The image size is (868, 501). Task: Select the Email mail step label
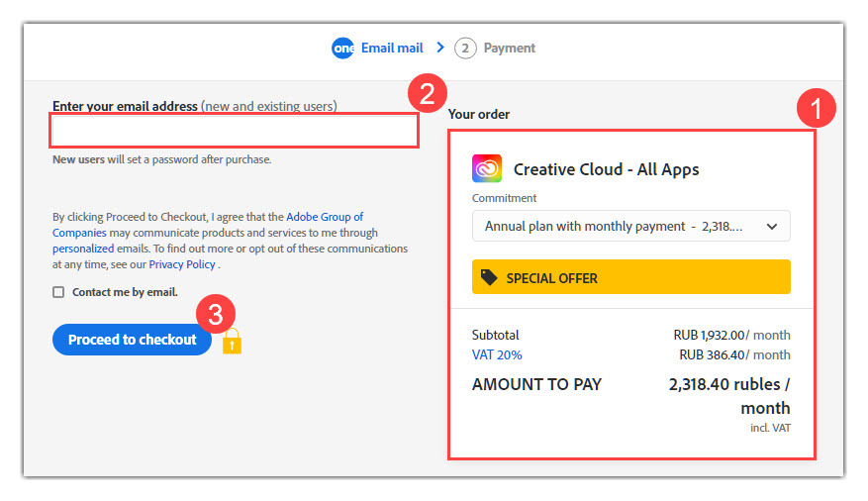click(392, 49)
